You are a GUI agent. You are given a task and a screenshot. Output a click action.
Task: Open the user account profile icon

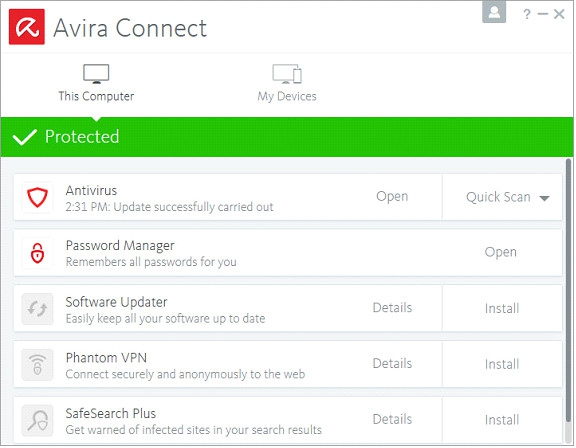click(x=494, y=12)
